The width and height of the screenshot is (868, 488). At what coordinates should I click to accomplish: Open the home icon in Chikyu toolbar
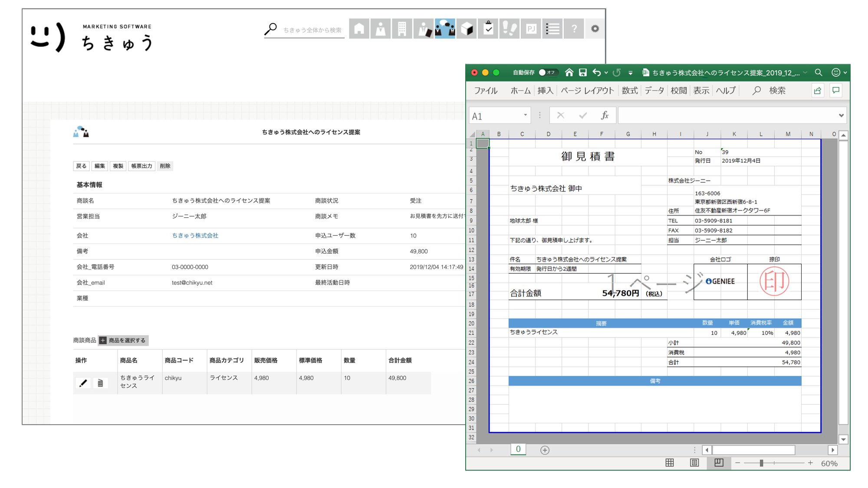tap(359, 29)
